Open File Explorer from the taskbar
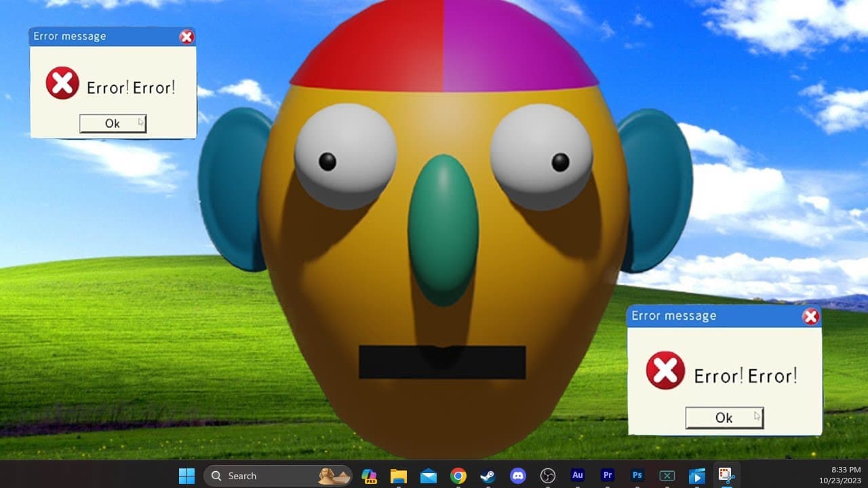 tap(398, 476)
